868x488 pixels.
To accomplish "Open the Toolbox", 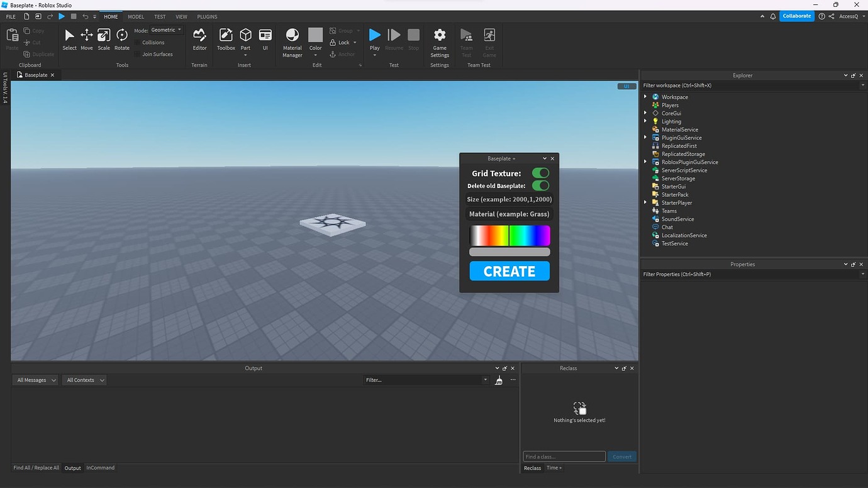I will (226, 38).
